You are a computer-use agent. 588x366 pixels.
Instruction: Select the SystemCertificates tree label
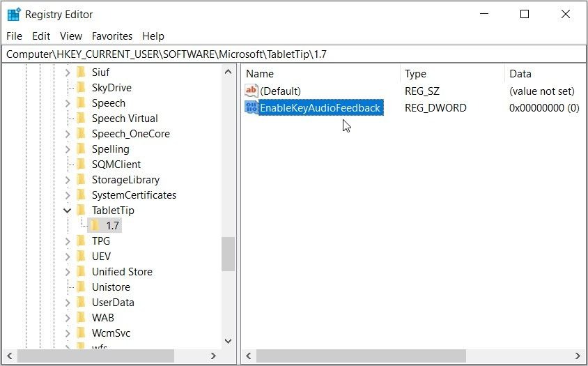pos(134,195)
